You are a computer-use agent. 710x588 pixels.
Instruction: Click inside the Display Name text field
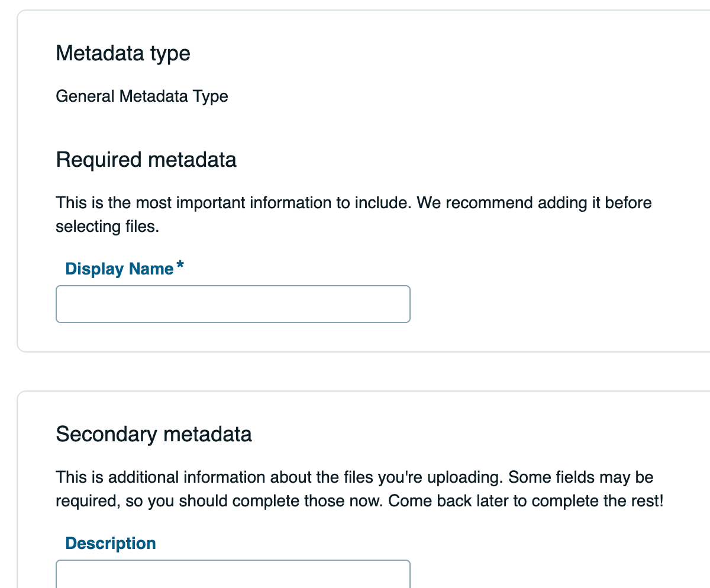(233, 303)
